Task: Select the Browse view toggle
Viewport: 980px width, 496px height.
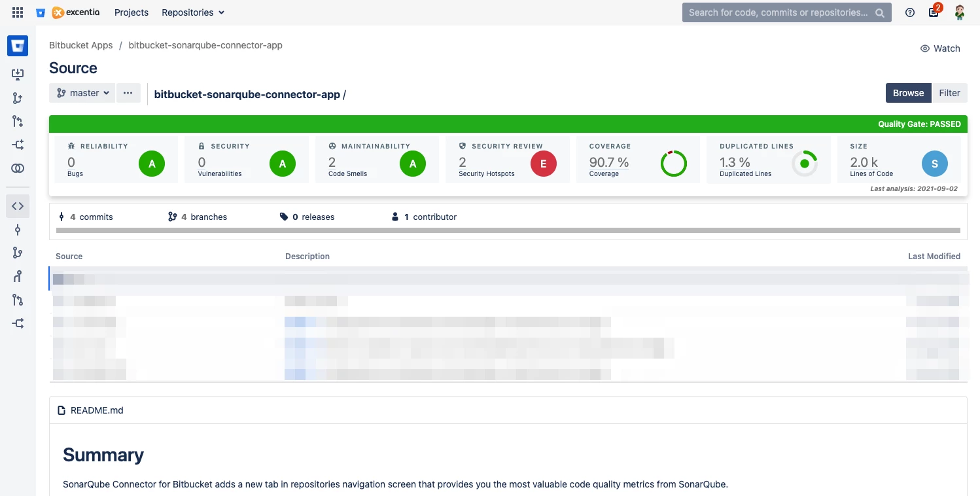Action: (x=908, y=93)
